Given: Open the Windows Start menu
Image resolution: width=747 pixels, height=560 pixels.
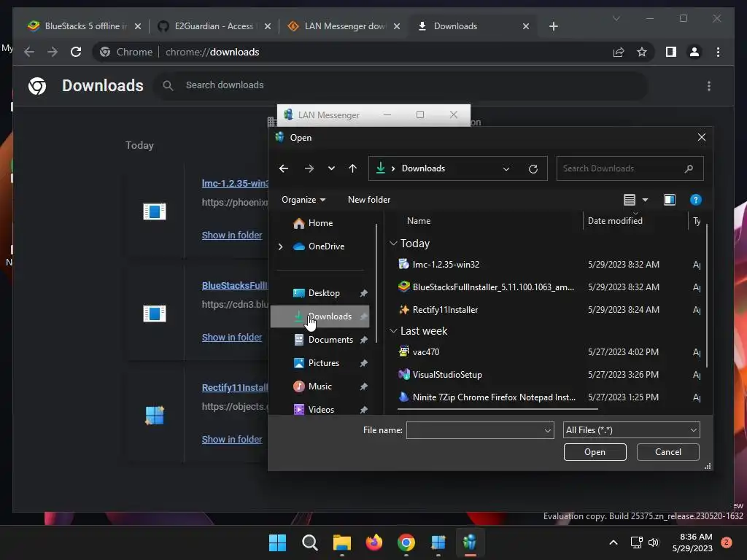Looking at the screenshot, I should click(x=277, y=542).
